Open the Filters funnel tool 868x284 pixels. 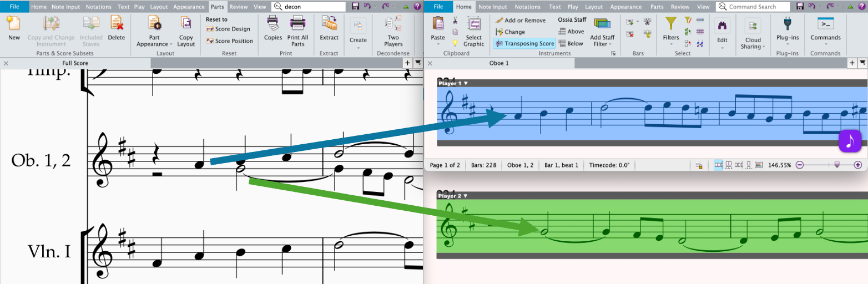671,24
